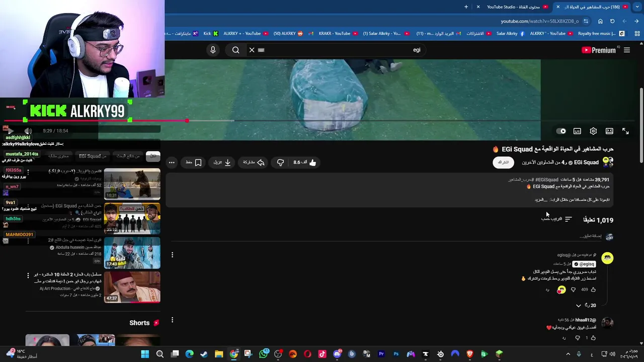This screenshot has height=362, width=644.
Task: Open EGi Squad channel name link
Action: (x=586, y=162)
